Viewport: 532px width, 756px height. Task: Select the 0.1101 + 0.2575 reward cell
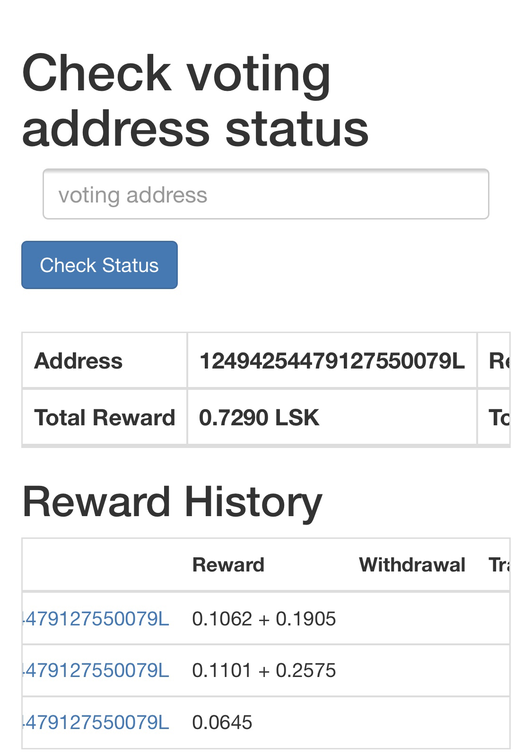click(264, 670)
